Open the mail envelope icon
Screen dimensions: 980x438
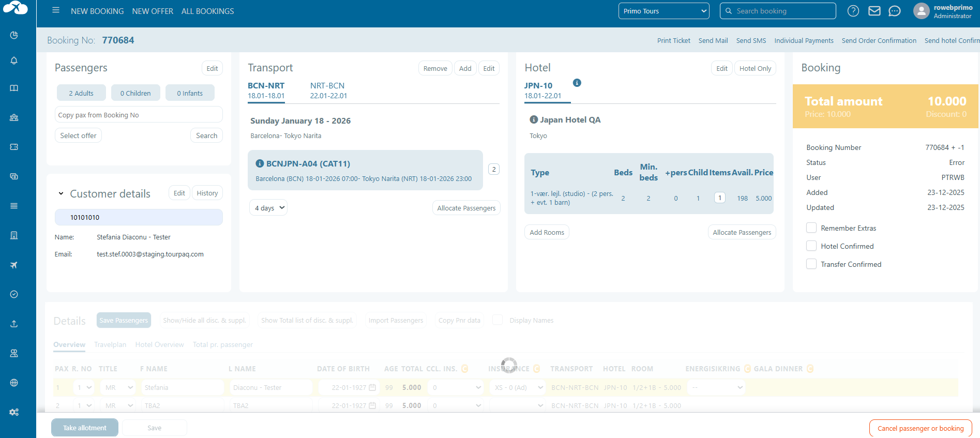point(874,11)
